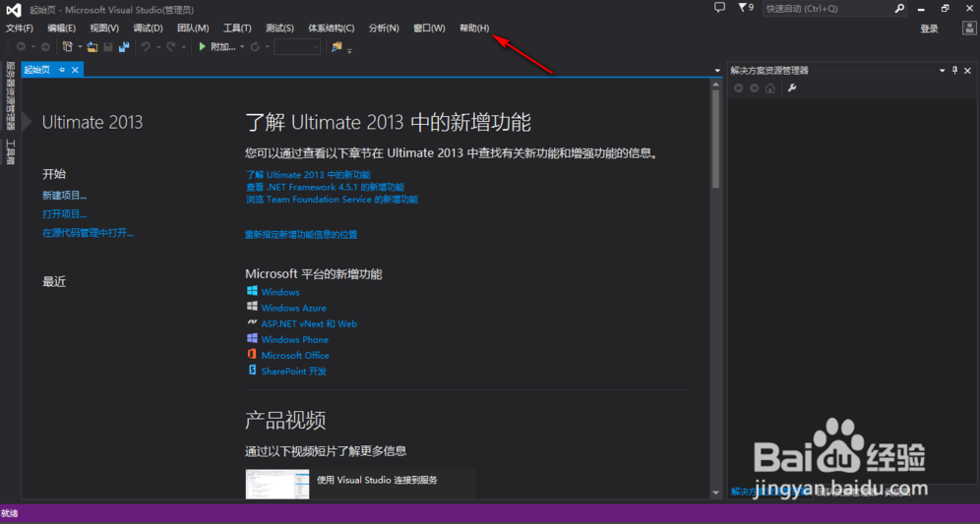The height and width of the screenshot is (524, 980).
Task: Open the 帮助(H) menu
Action: (x=473, y=29)
